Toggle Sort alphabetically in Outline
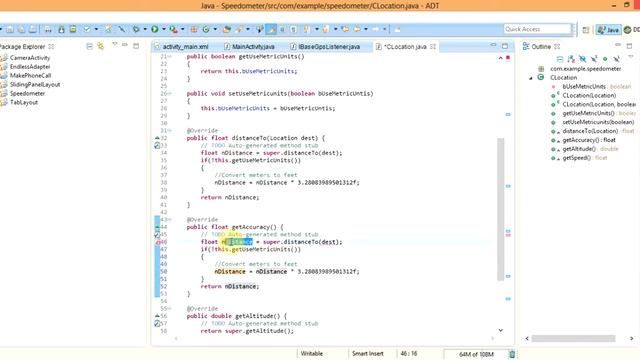This screenshot has width=640, height=360. tap(571, 59)
